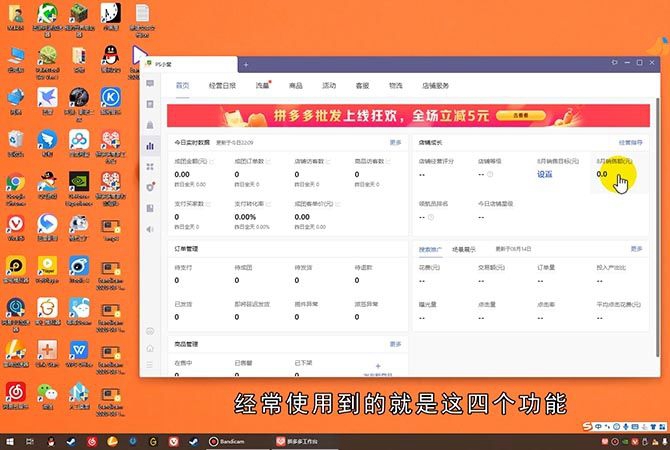Open the Vivaldi browser desktop icon
Screen dimensions: 670x450
16,227
